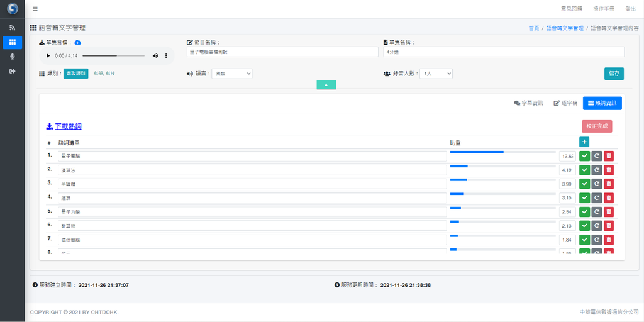Focus the hot word text field in row 1

[252, 156]
